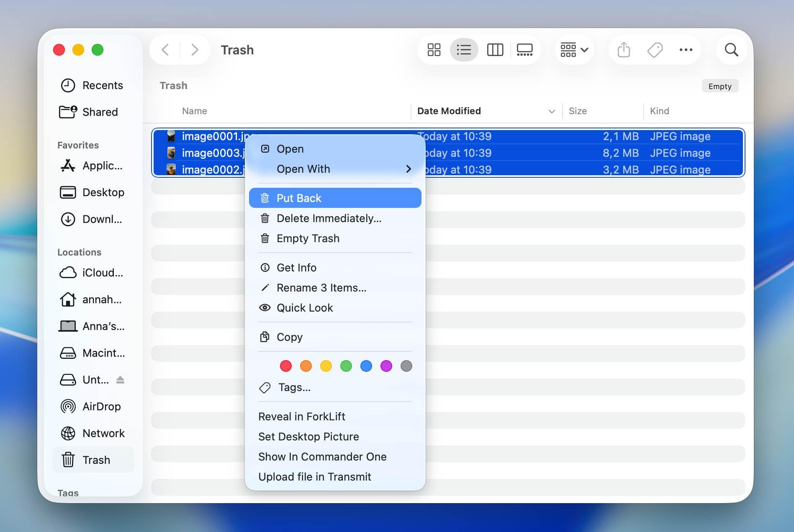794x532 pixels.
Task: Open Network in the sidebar
Action: click(93, 433)
